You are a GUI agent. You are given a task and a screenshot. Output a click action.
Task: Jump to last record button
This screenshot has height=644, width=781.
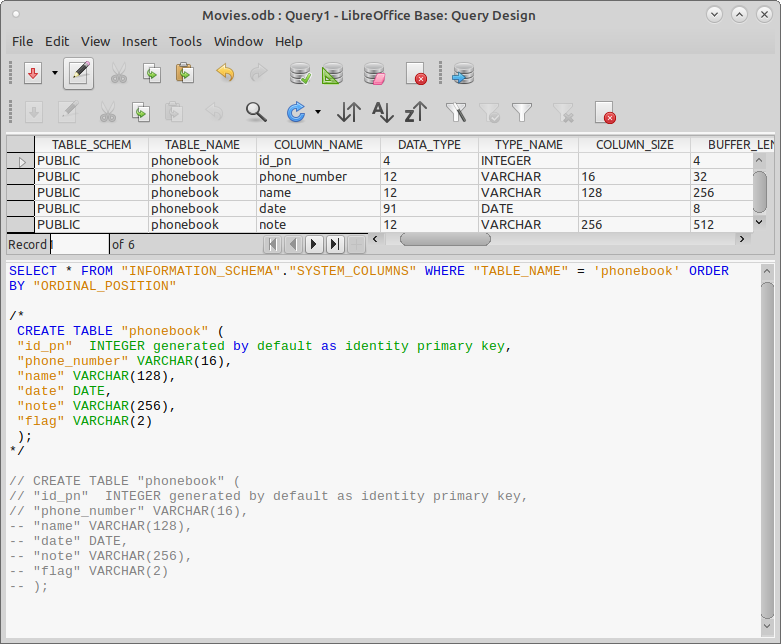tap(335, 244)
